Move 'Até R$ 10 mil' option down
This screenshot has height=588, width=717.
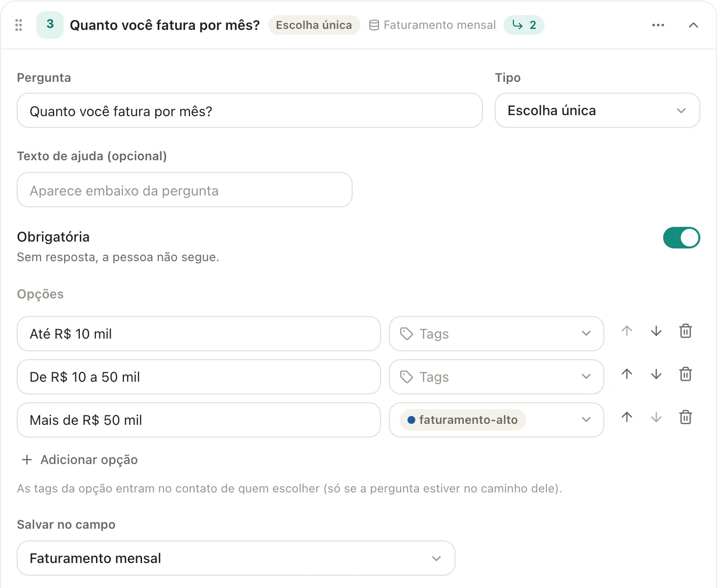(x=656, y=331)
